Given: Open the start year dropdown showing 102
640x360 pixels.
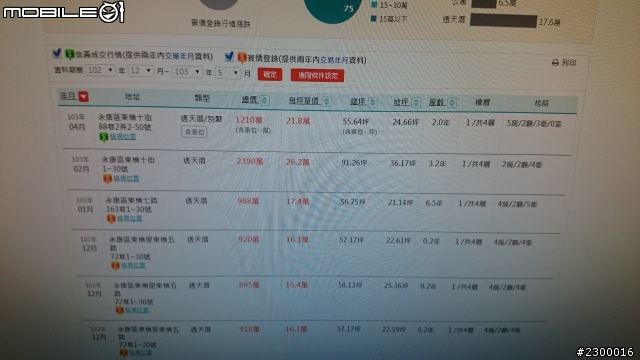Looking at the screenshot, I should tap(100, 70).
